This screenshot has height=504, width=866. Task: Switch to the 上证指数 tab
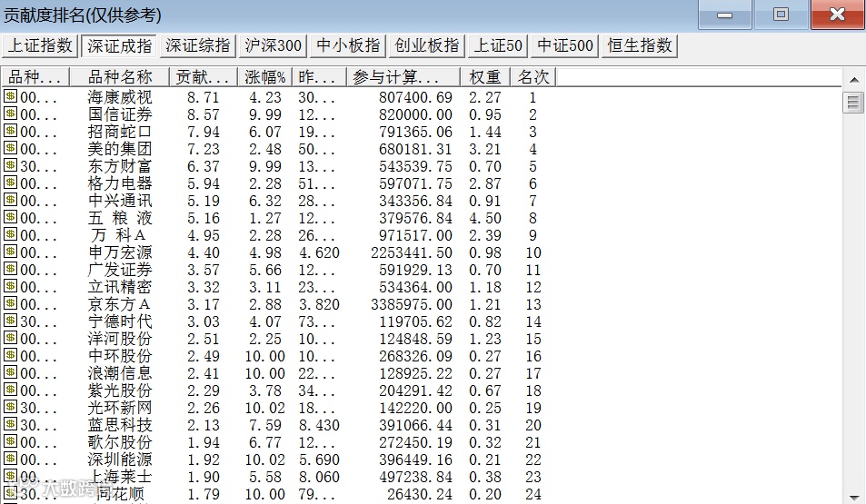pyautogui.click(x=40, y=45)
